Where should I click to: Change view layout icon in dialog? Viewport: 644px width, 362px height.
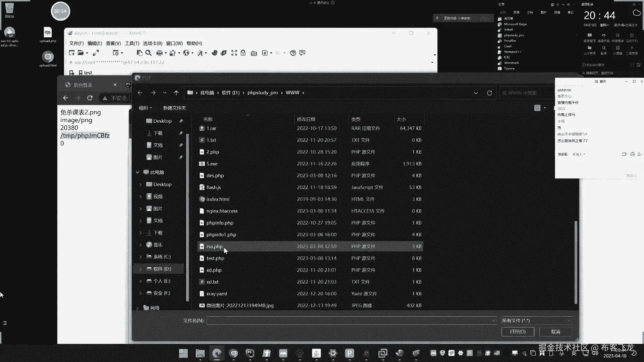coord(537,108)
